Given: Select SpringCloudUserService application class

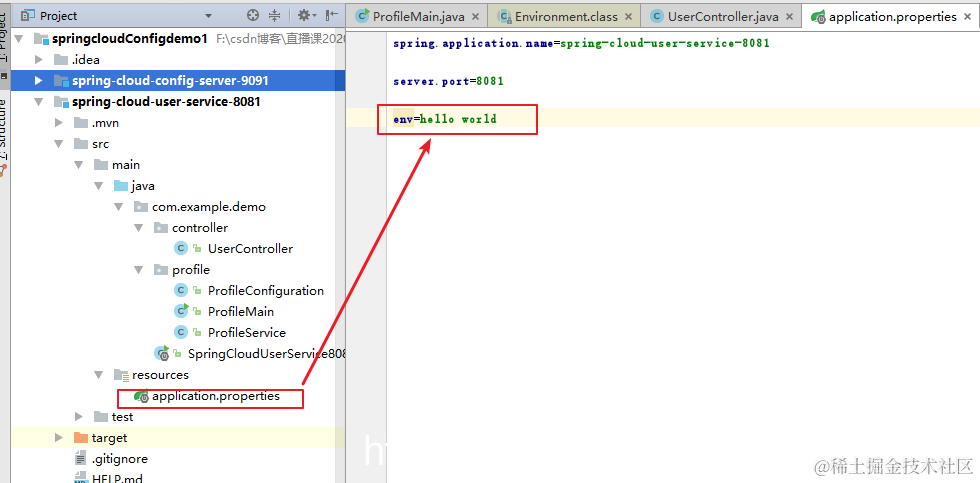Looking at the screenshot, I should point(267,354).
